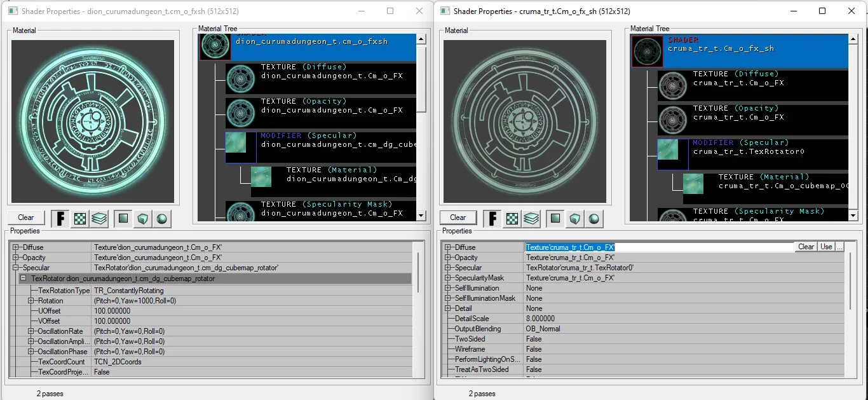The width and height of the screenshot is (868, 400).
Task: Select sphere preview shape in cruma_tr_t window
Action: pos(593,219)
